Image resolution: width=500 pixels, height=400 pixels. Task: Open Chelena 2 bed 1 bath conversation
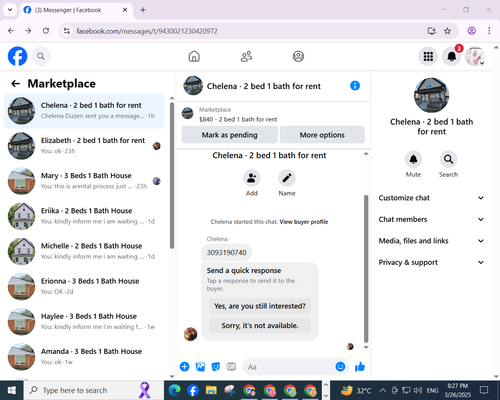point(84,111)
